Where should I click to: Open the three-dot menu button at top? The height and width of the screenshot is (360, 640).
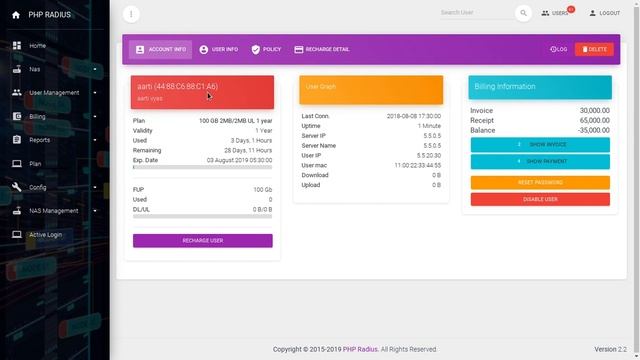tap(131, 14)
